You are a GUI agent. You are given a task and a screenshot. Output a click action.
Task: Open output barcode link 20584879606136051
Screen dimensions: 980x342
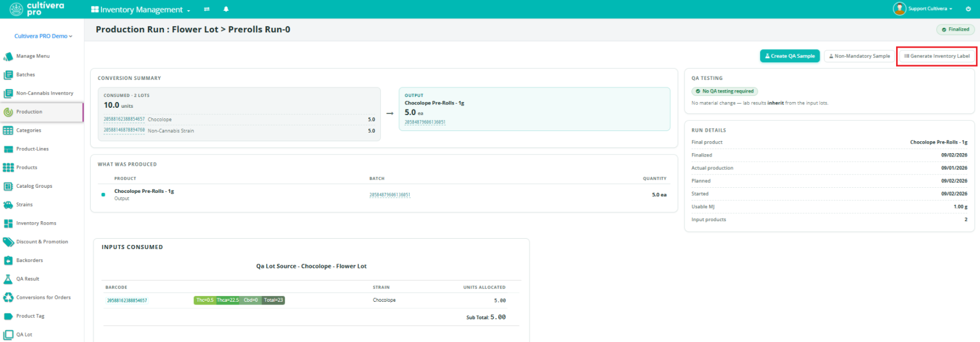pyautogui.click(x=425, y=122)
